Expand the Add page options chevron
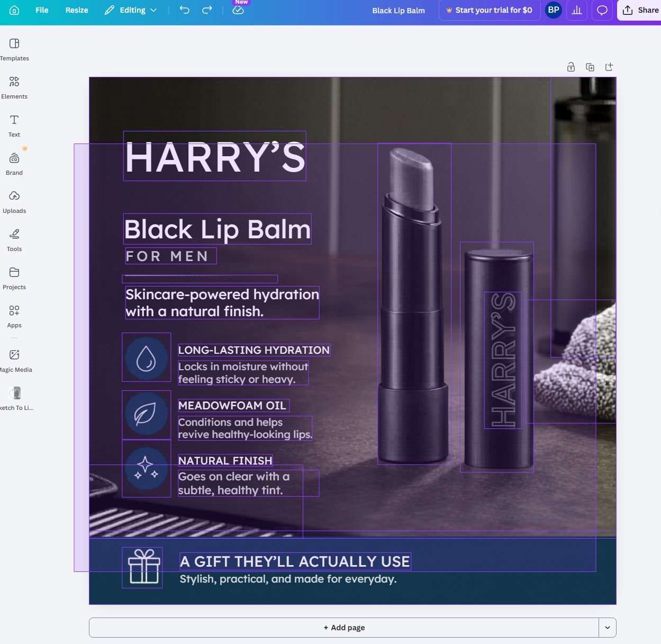Image resolution: width=661 pixels, height=644 pixels. click(607, 628)
